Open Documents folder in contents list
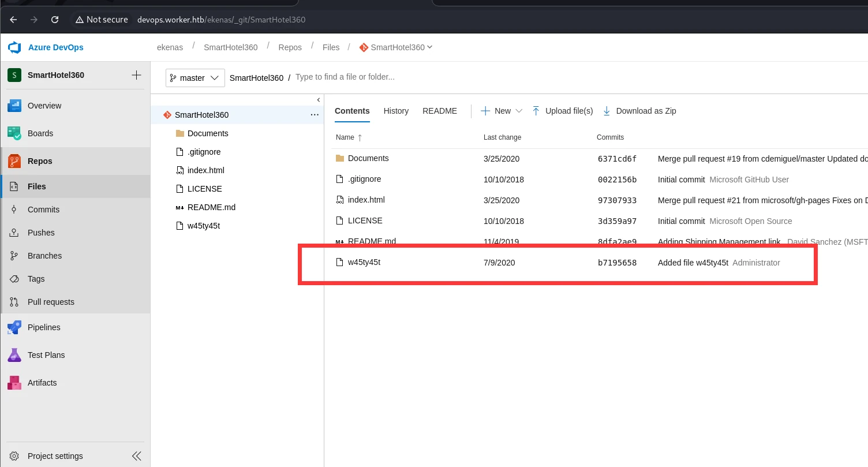 (368, 158)
